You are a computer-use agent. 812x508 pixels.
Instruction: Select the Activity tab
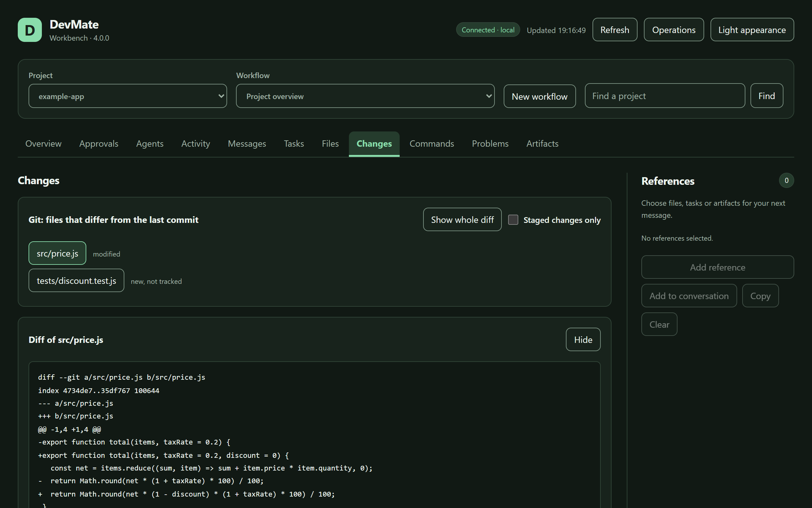196,144
